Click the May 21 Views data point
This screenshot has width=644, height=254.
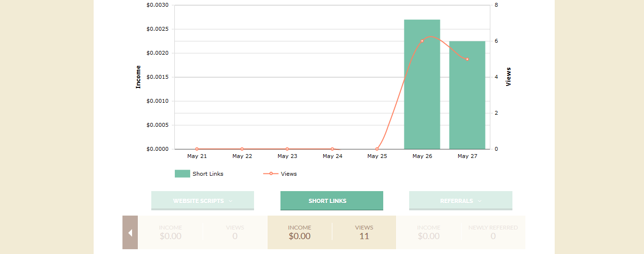point(197,149)
